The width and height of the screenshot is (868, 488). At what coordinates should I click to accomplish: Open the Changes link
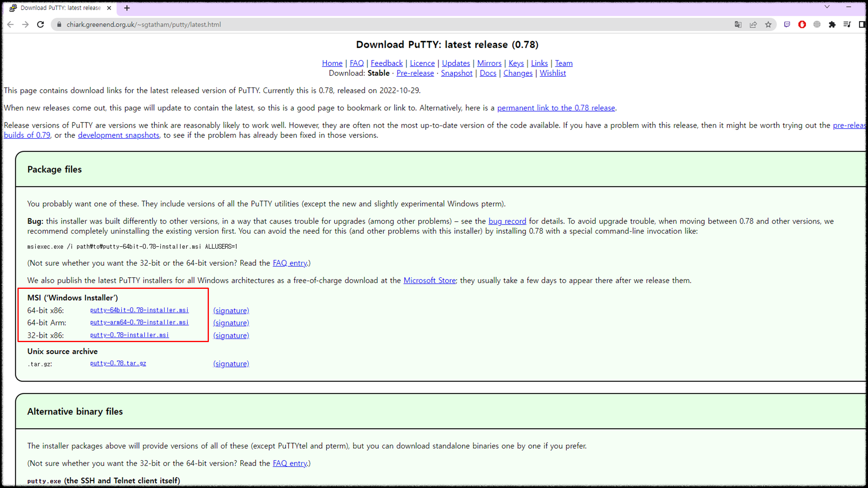point(518,73)
